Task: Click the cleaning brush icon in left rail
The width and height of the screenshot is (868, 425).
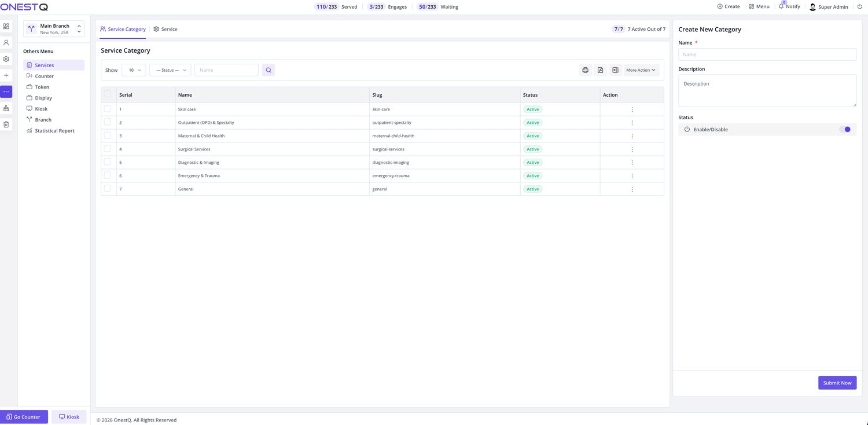Action: pyautogui.click(x=6, y=108)
